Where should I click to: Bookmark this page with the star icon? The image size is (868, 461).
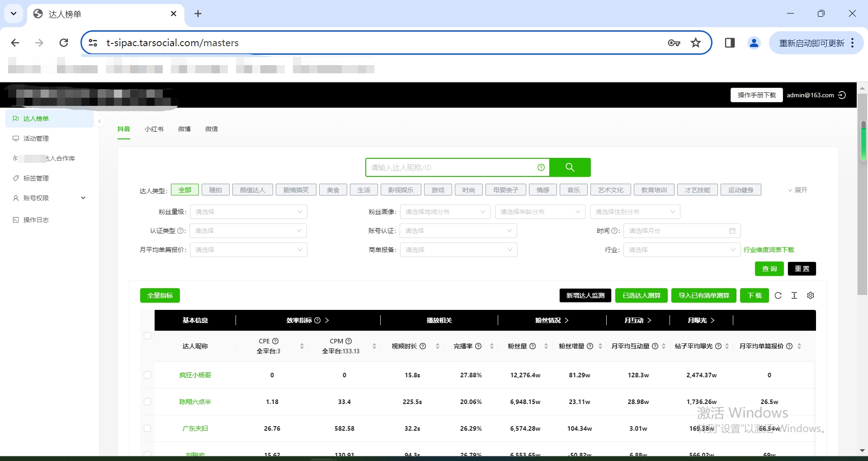point(696,43)
